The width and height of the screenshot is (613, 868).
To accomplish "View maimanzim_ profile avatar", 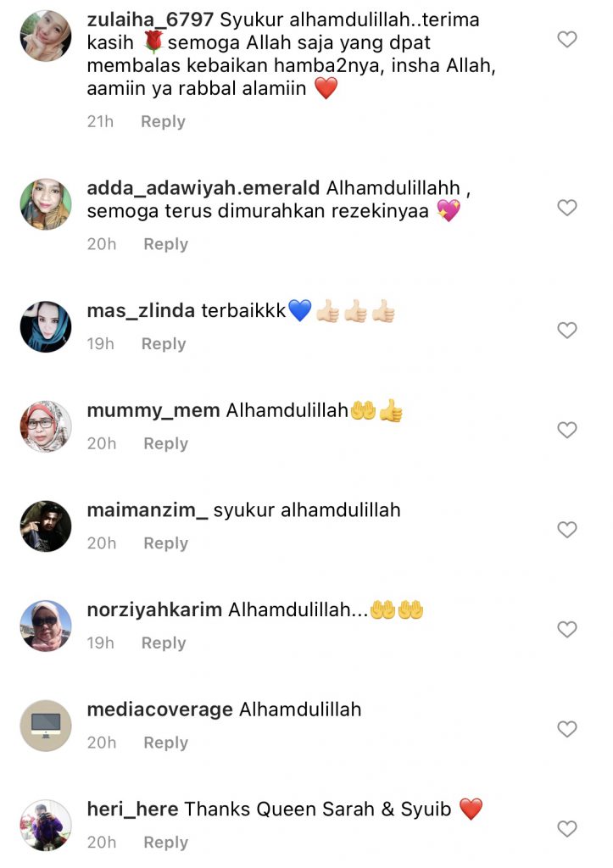I will 46,526.
